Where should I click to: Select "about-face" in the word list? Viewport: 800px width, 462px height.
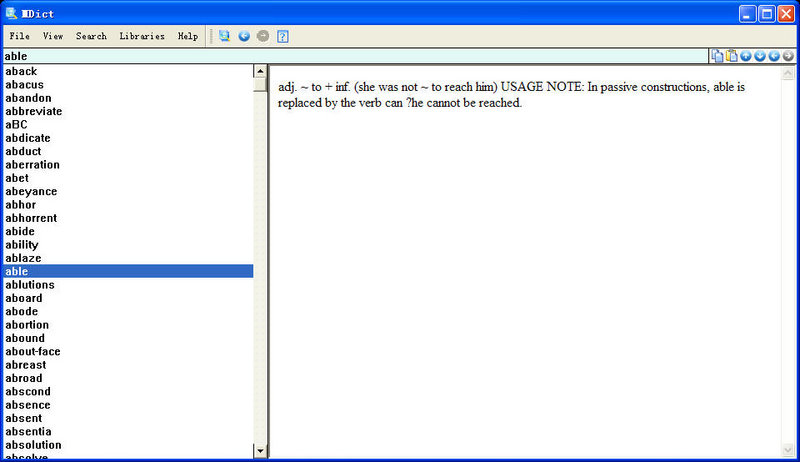33,352
